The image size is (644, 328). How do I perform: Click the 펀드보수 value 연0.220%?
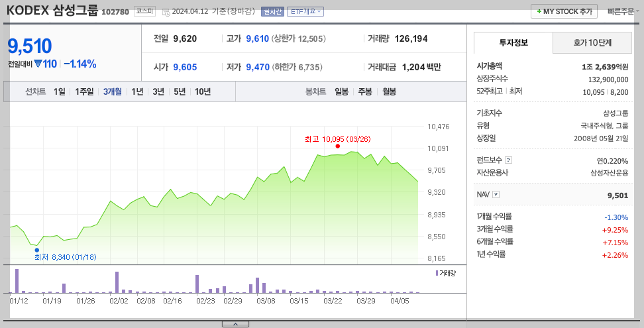pyautogui.click(x=612, y=161)
